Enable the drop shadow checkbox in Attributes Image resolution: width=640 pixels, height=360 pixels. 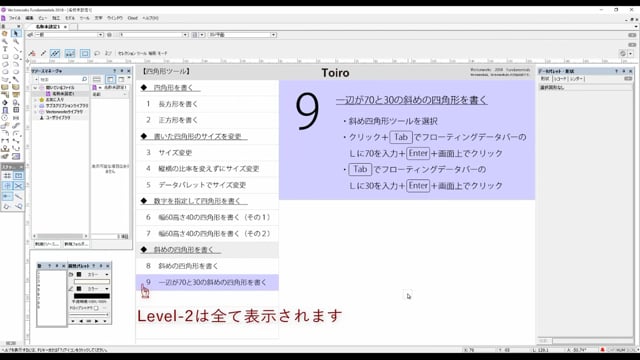96,308
